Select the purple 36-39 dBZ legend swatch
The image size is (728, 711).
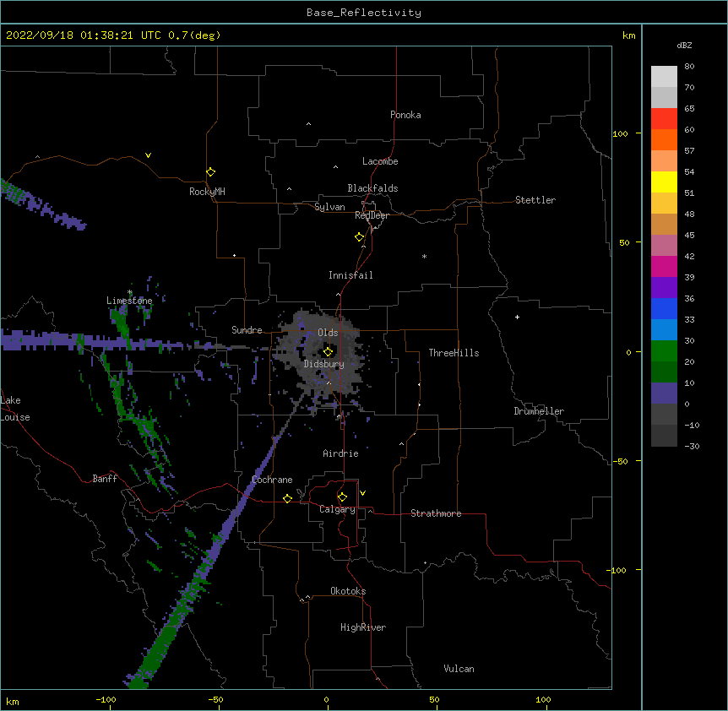(664, 287)
